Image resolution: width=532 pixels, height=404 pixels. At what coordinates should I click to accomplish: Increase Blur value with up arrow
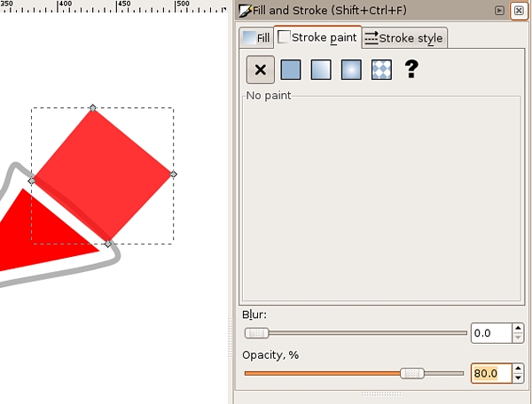pos(518,329)
